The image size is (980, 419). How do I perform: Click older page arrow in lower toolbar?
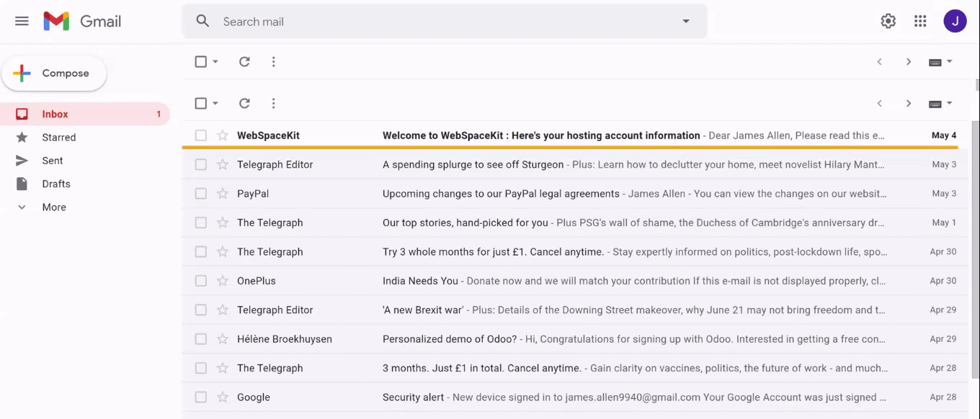[x=879, y=104]
